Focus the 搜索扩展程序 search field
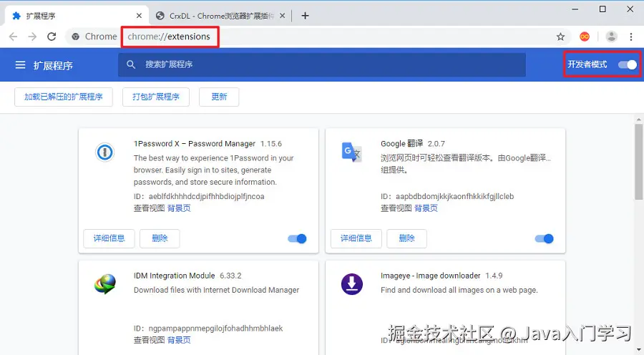 pyautogui.click(x=322, y=64)
